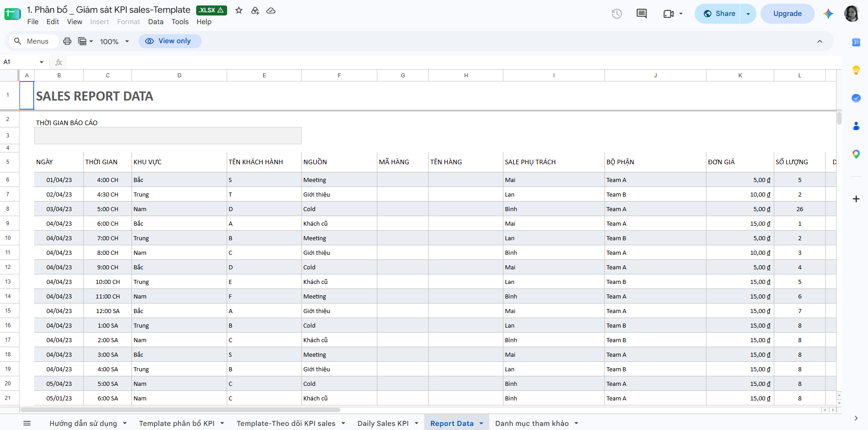Open the Edit menu
This screenshot has height=430, width=868.
click(x=53, y=22)
